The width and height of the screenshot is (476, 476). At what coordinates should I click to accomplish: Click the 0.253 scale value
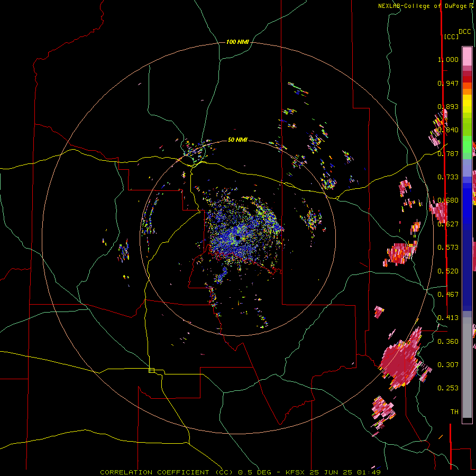pos(448,388)
